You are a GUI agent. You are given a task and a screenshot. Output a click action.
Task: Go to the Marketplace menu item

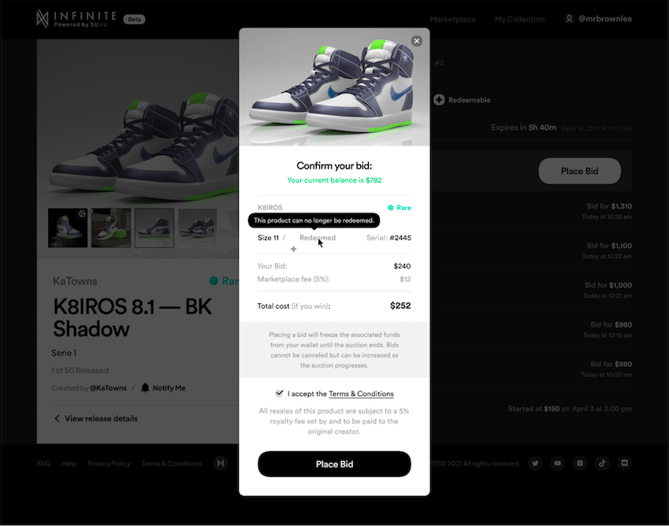point(453,19)
